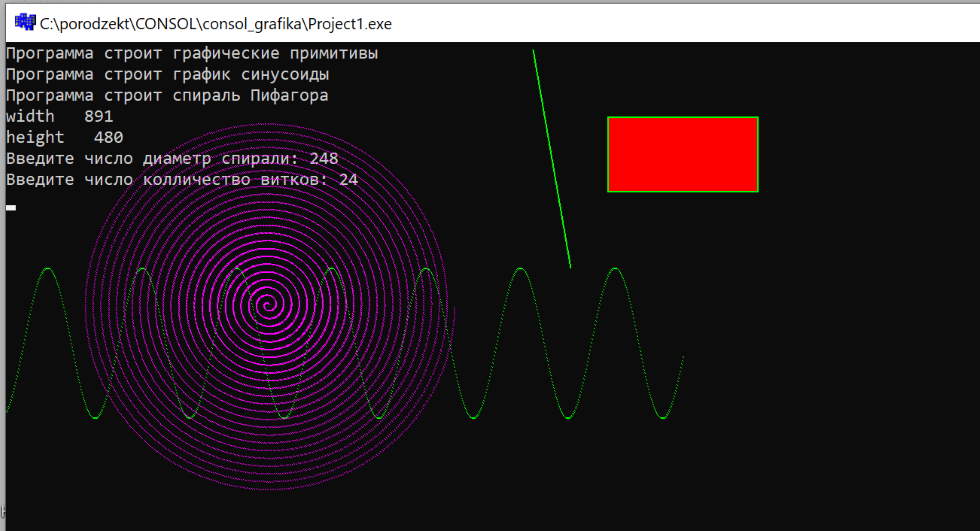Click the title bar path text Project1.exe
This screenshot has width=980, height=531.
(216, 24)
